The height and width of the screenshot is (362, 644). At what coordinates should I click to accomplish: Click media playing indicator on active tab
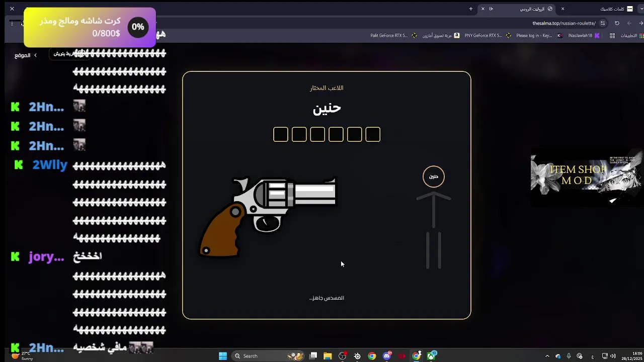(491, 9)
